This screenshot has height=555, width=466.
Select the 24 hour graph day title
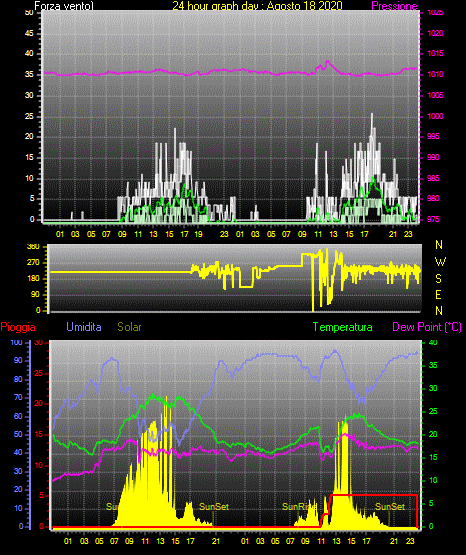(x=258, y=6)
